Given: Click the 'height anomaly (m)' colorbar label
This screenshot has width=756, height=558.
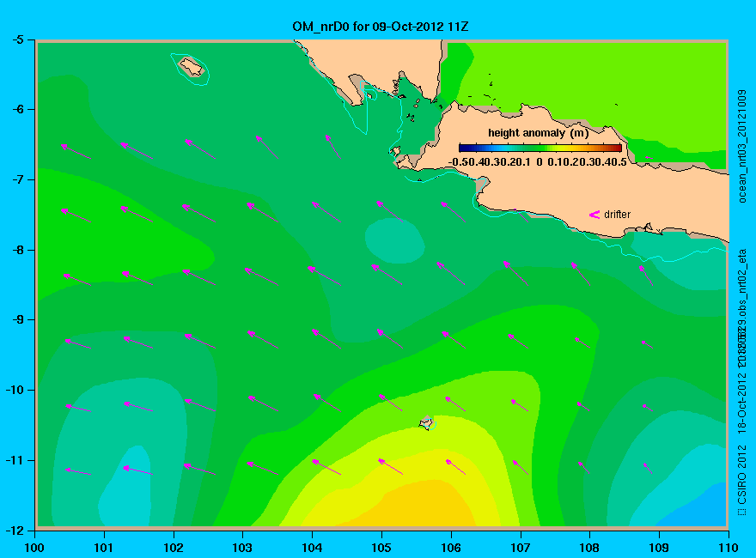Looking at the screenshot, I should point(538,132).
